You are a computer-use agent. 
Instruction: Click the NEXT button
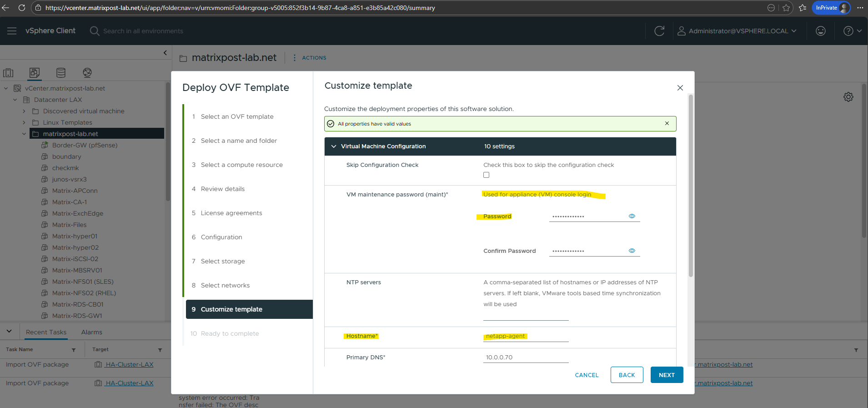tap(666, 375)
